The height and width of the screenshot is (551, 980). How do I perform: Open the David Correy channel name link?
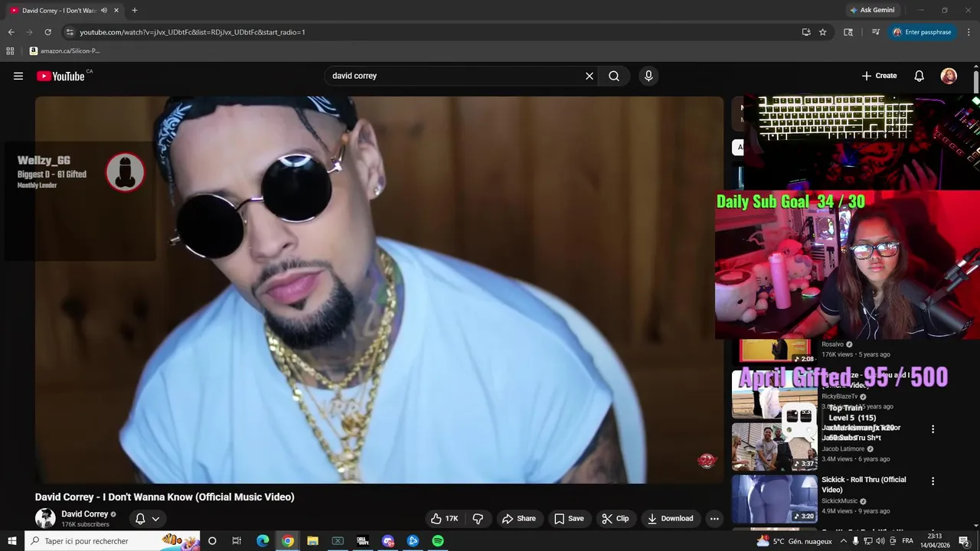[84, 514]
